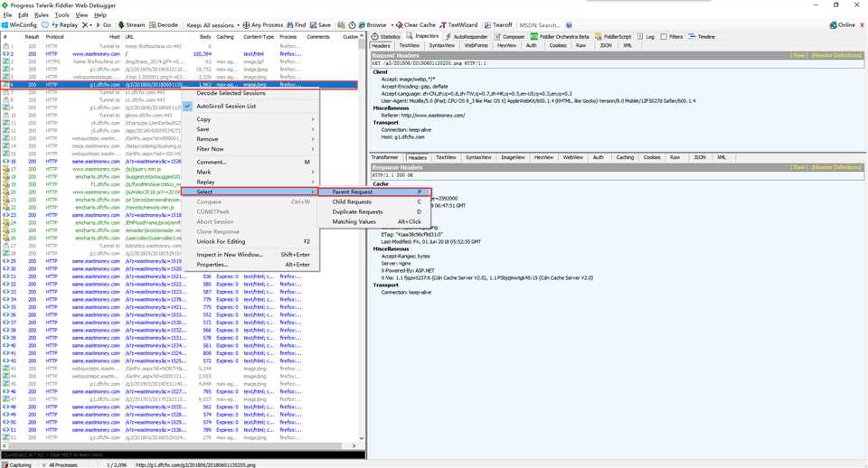This screenshot has width=868, height=468.
Task: Click the Browse toolbar button
Action: click(373, 25)
